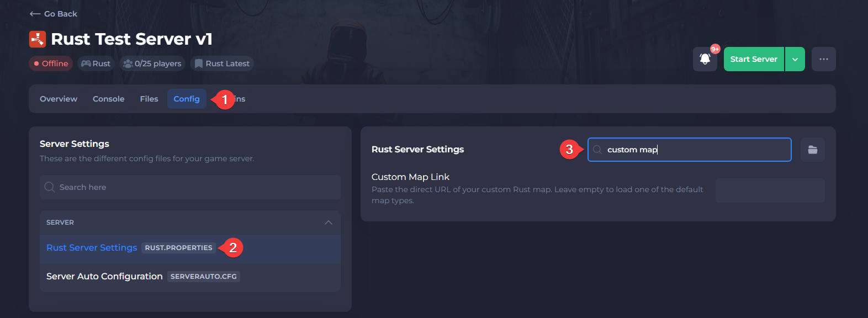
Task: Click the Rust Latest version tag
Action: coord(222,63)
